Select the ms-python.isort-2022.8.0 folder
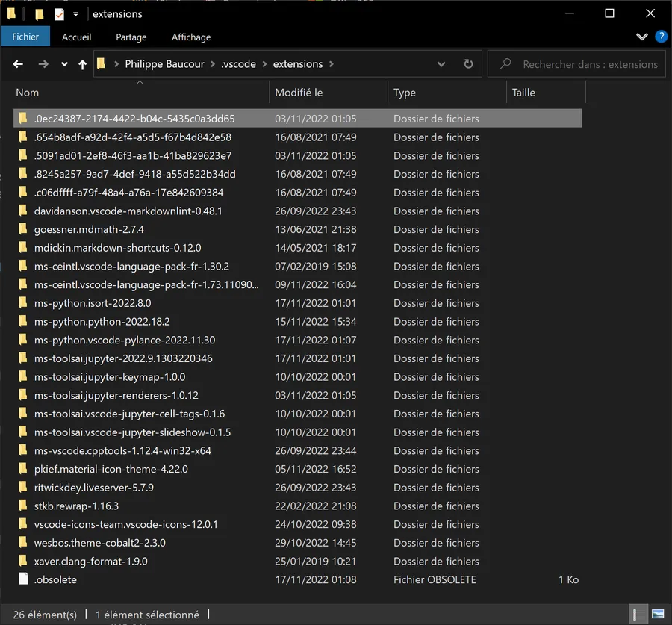This screenshot has width=672, height=625. pos(93,303)
